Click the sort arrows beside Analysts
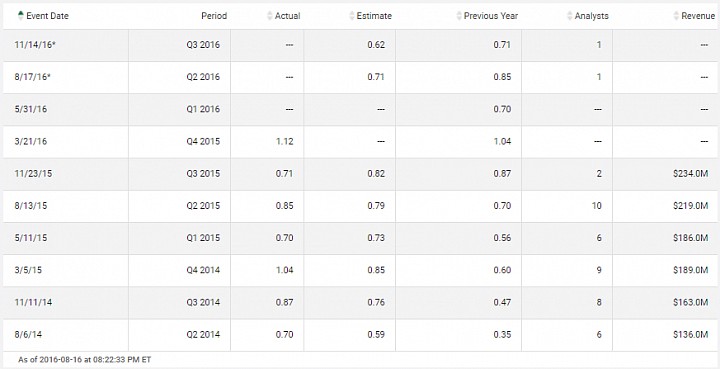The image size is (720, 369). 570,16
